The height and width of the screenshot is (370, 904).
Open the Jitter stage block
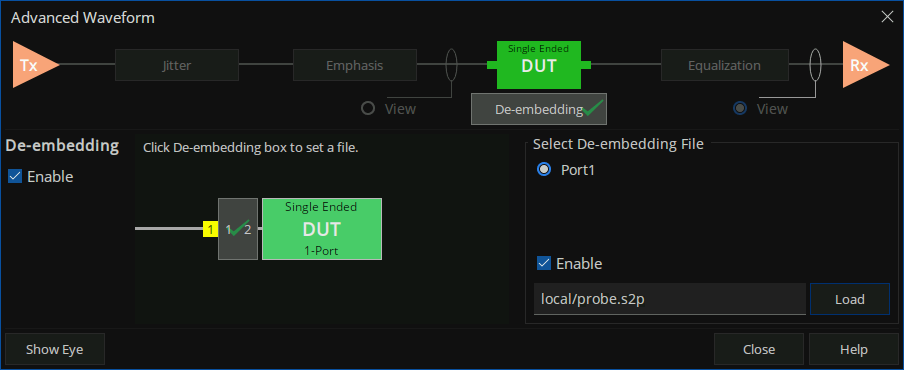[x=177, y=65]
